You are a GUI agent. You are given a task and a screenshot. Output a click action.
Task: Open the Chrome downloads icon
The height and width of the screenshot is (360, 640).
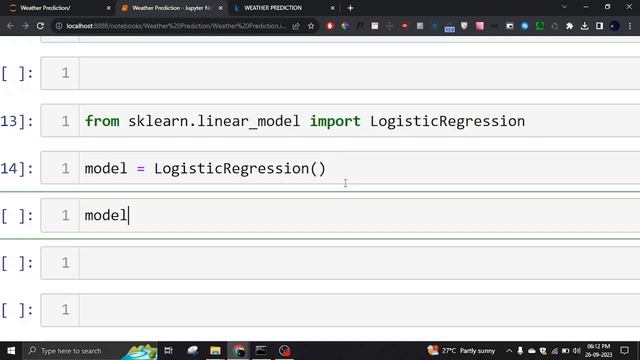coord(584,26)
